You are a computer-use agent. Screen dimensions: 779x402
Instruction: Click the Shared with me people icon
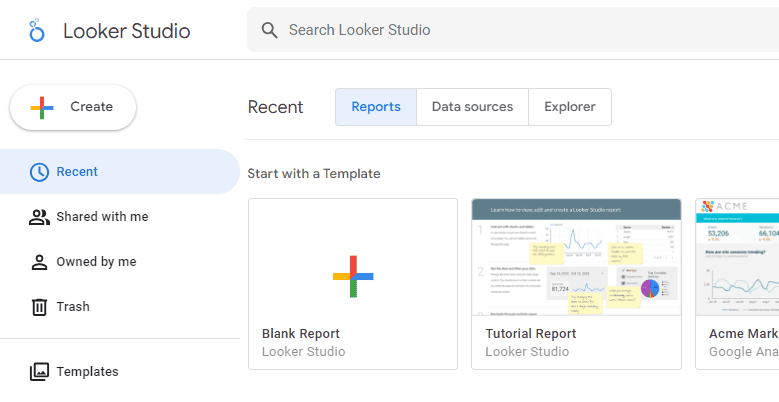pos(39,217)
